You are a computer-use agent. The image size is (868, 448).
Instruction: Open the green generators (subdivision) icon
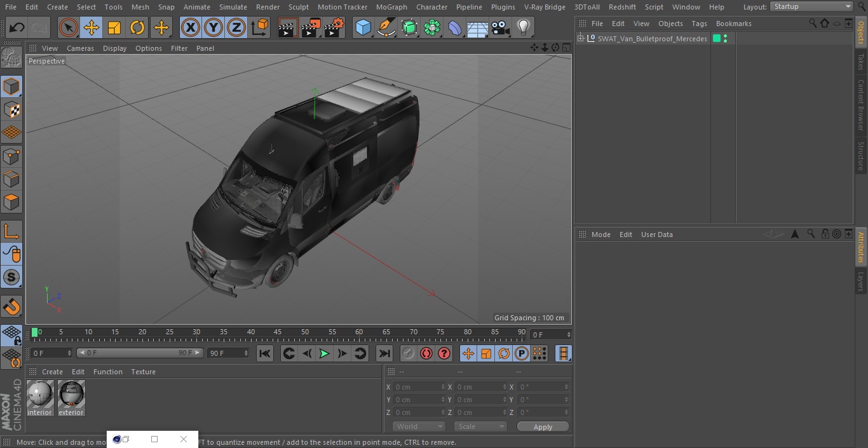pos(409,27)
